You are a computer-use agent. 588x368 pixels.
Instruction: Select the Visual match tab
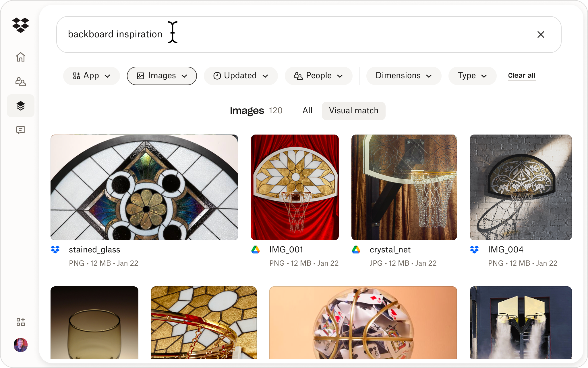[x=353, y=111]
